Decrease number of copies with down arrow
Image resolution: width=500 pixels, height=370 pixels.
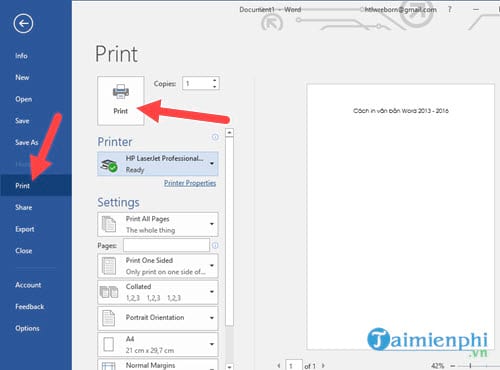pos(215,87)
